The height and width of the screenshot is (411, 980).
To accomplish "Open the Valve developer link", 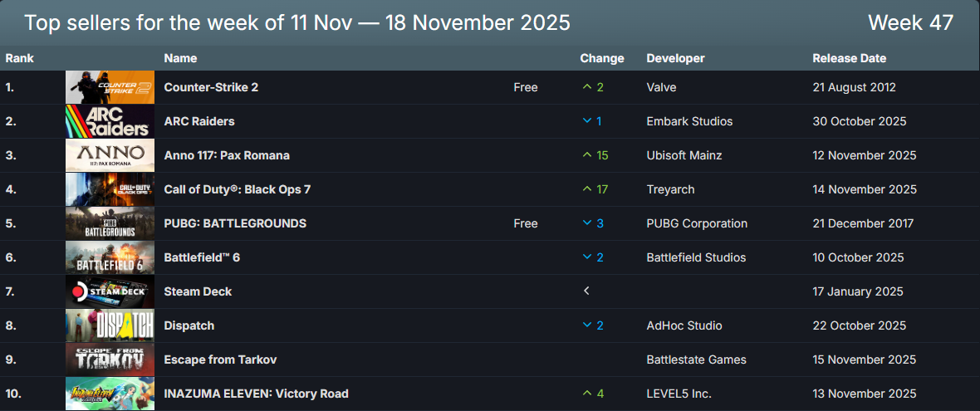I will 661,87.
